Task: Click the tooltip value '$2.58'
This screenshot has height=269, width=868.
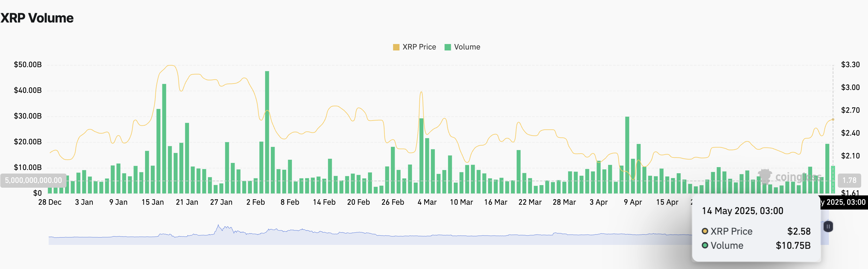Action: (x=799, y=231)
